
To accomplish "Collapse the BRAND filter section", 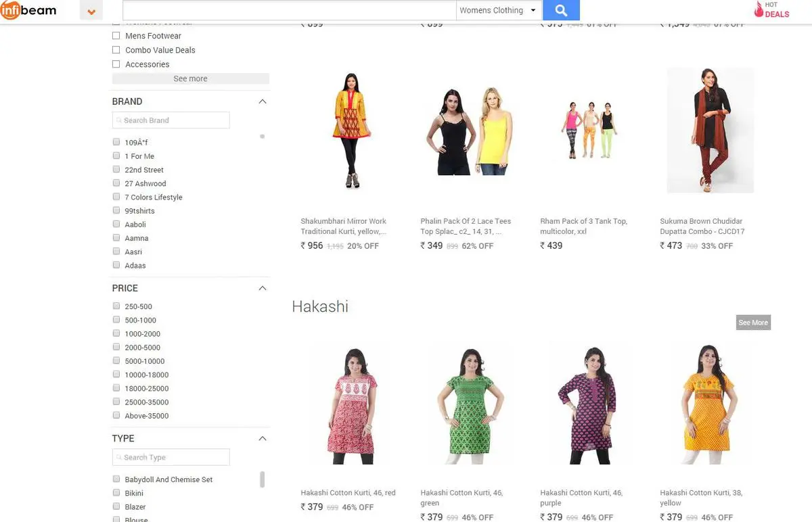I will click(263, 101).
